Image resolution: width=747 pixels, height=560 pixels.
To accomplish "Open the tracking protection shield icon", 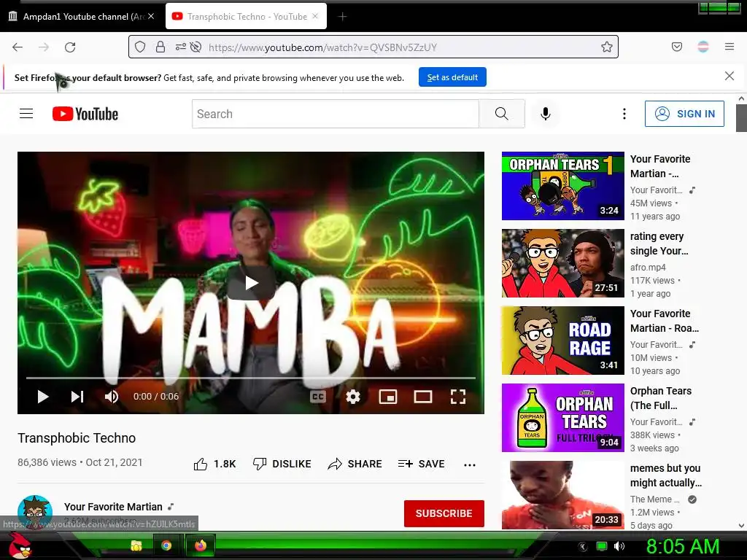I will [140, 47].
